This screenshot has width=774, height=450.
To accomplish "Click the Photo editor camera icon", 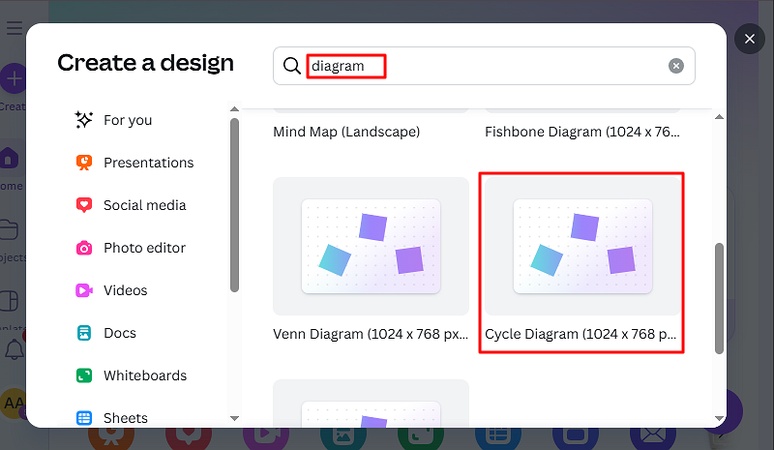I will (x=84, y=248).
